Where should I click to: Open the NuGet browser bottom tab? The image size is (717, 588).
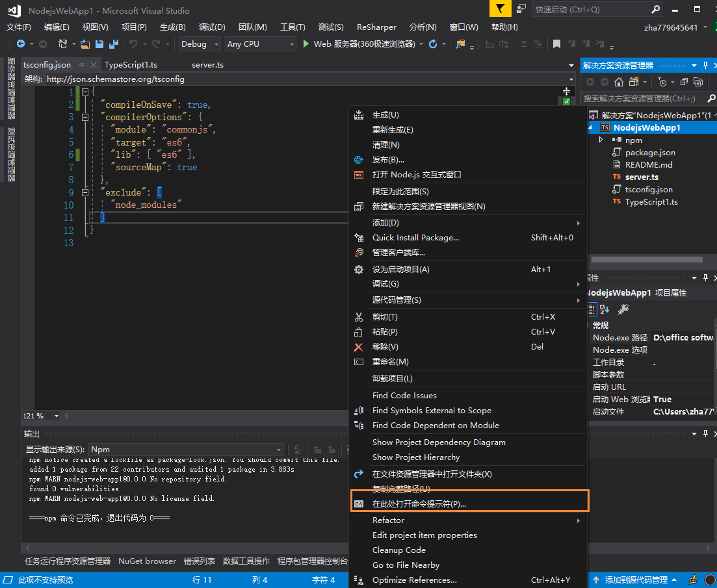point(147,561)
